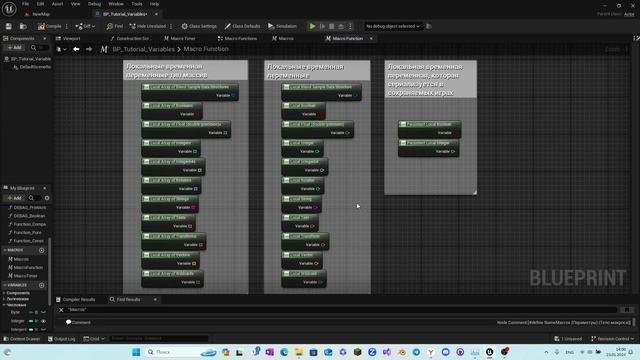The width and height of the screenshot is (640, 360).
Task: Open the No debug object selected dropdown
Action: tap(393, 26)
